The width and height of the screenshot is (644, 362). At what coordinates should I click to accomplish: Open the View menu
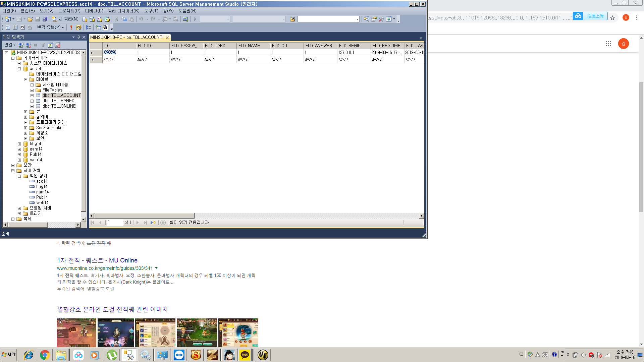[x=47, y=11]
